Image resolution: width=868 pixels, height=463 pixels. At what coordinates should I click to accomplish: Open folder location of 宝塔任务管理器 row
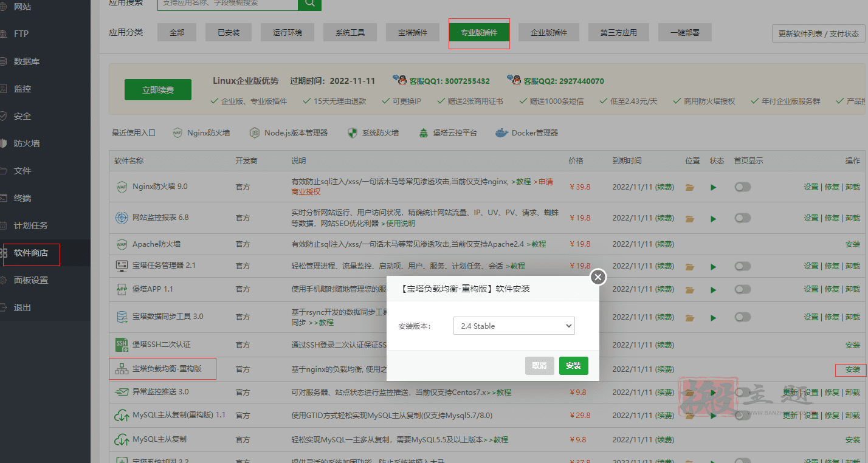tap(689, 266)
